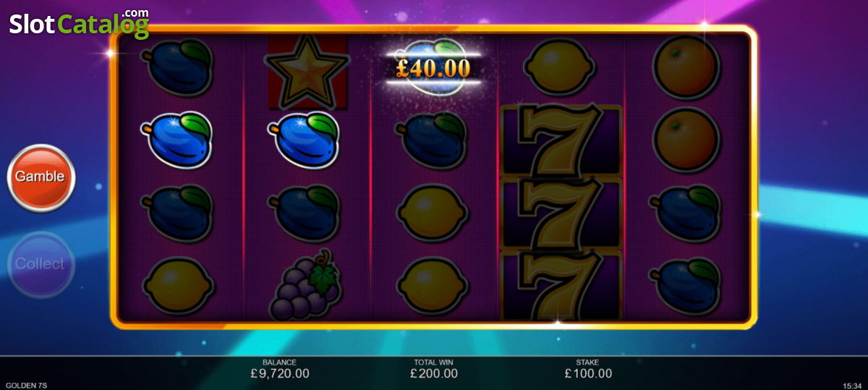
Task: Click the middle golden 7 symbol
Action: (x=561, y=213)
